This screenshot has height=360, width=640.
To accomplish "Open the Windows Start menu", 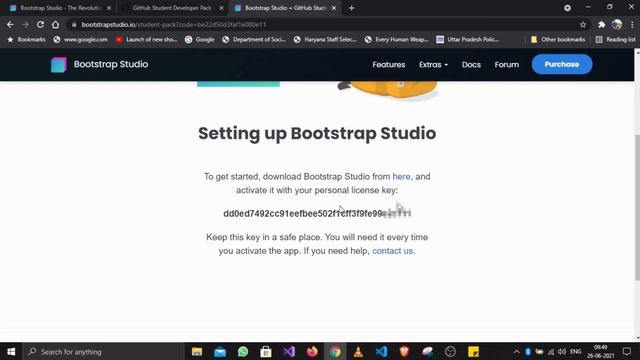I will point(11,351).
